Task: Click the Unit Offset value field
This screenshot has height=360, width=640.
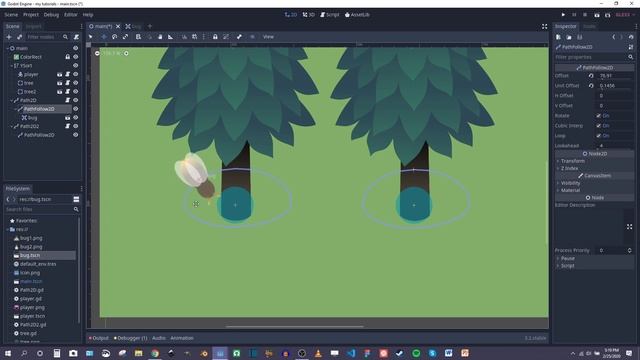Action: point(616,86)
